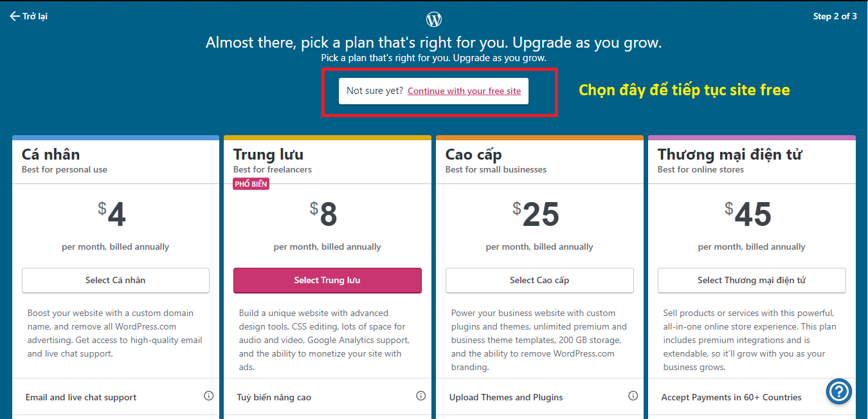The image size is (868, 419).
Task: Click the Trở lại back text
Action: coord(35,16)
